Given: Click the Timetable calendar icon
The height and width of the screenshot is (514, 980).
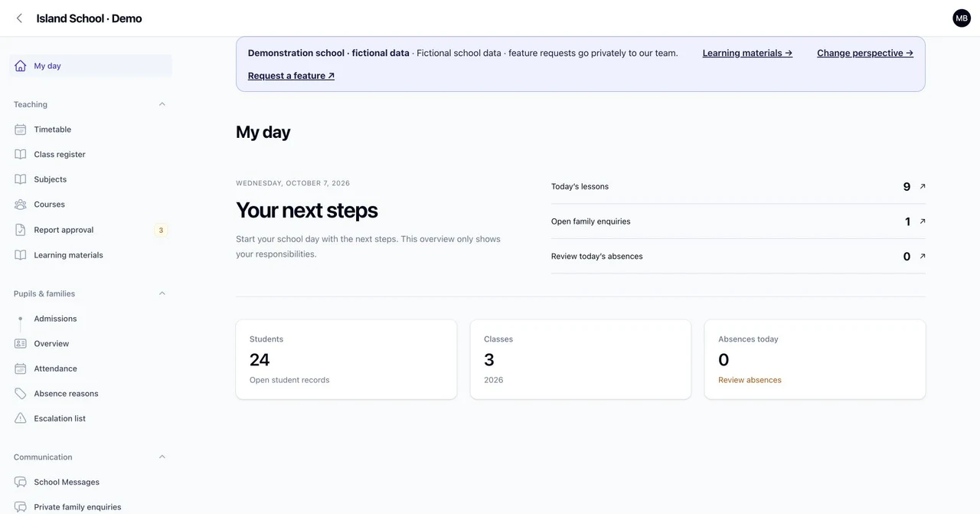Looking at the screenshot, I should tap(21, 129).
